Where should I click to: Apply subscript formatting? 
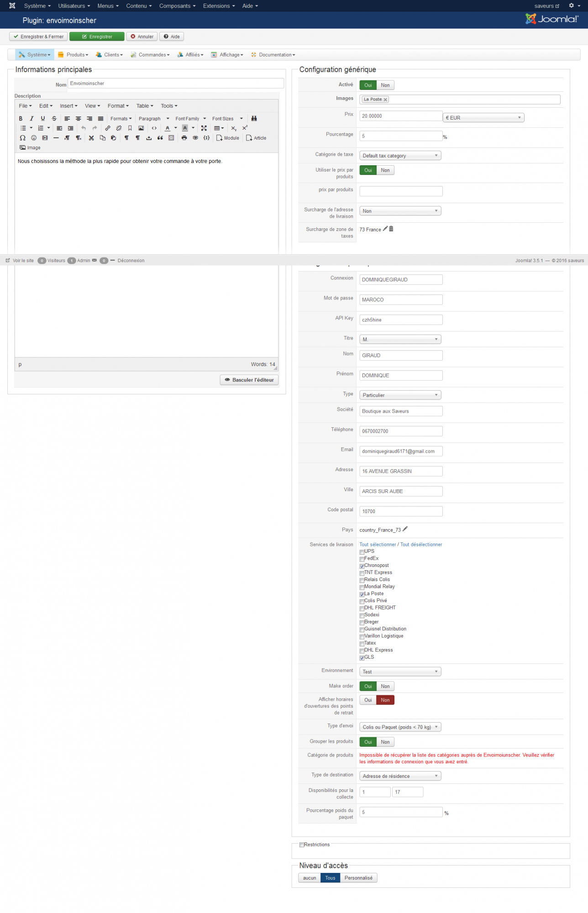pos(234,128)
